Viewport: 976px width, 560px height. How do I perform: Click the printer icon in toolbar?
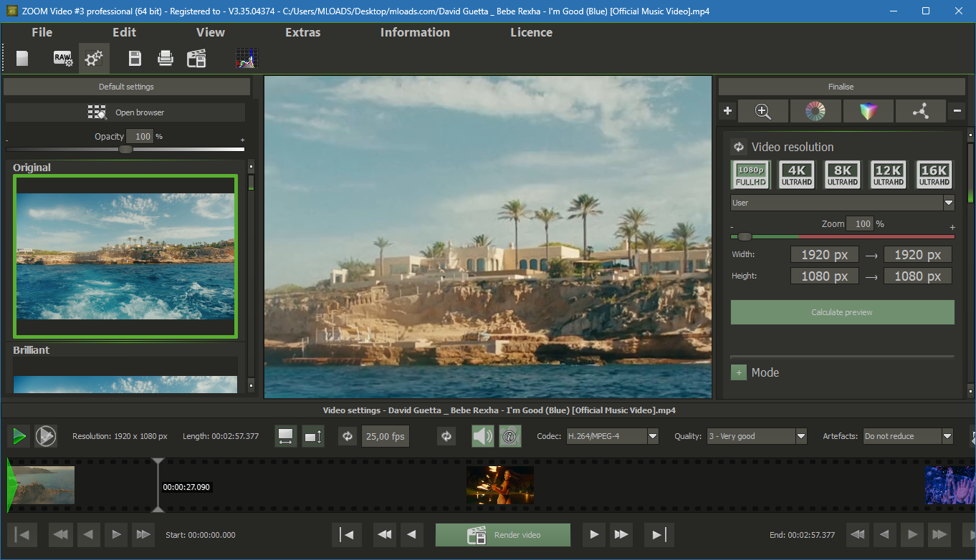pyautogui.click(x=166, y=59)
